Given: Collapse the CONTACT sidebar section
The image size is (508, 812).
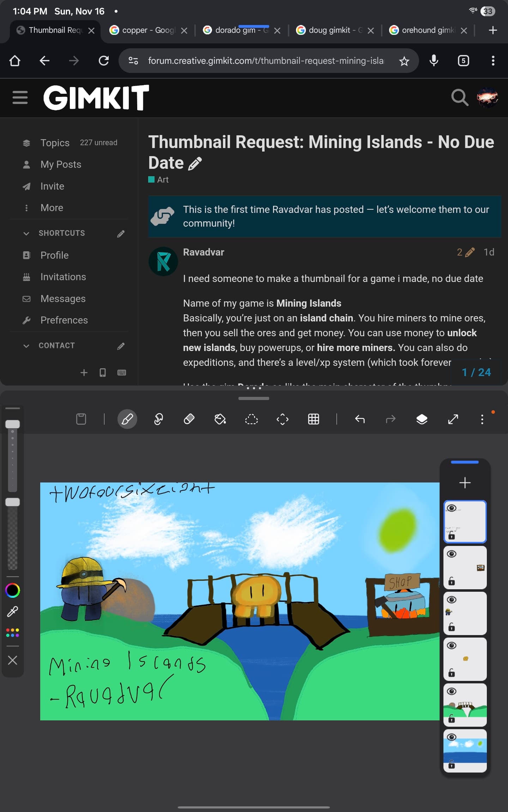Looking at the screenshot, I should [26, 346].
